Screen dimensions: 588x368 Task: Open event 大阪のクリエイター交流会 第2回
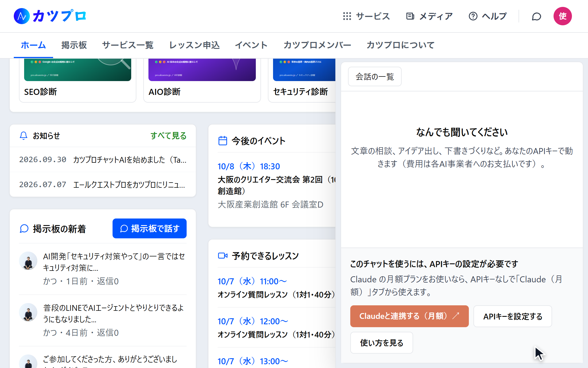(x=276, y=185)
